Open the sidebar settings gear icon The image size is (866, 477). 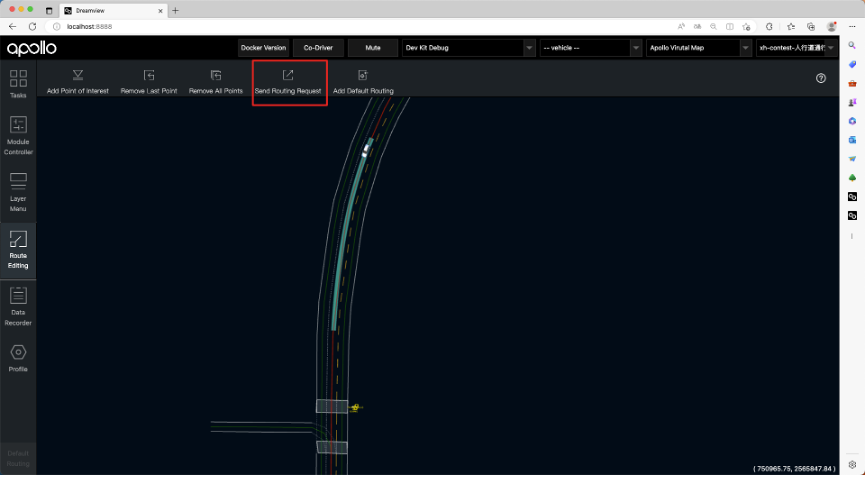pos(852,465)
